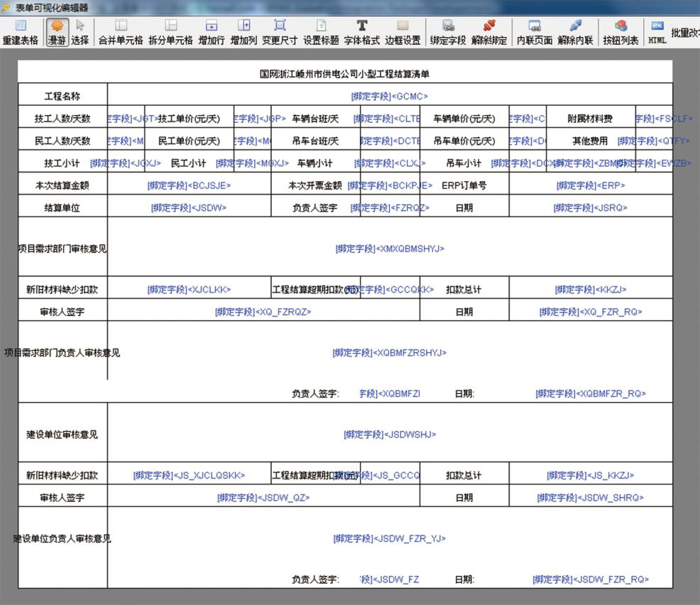
Task: Click the HTML toolbar button
Action: (x=657, y=33)
